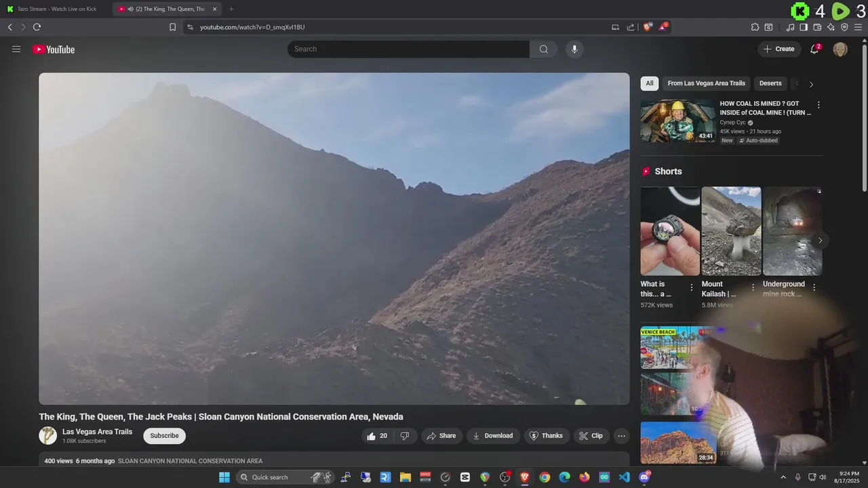Go back with the browser back arrow

[x=10, y=27]
